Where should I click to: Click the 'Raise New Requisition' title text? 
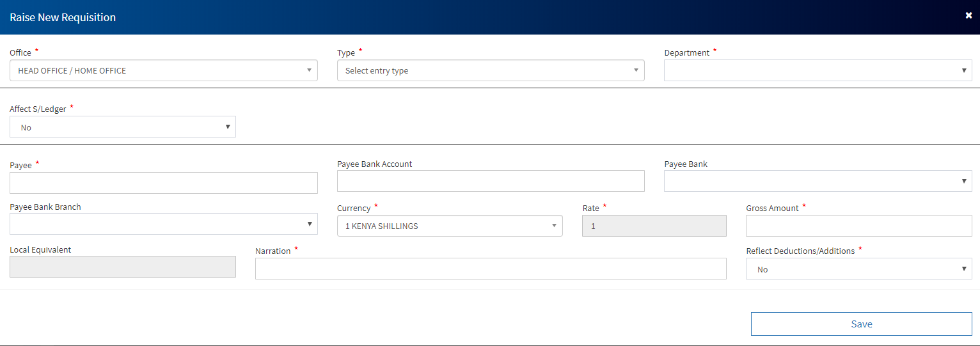click(63, 17)
